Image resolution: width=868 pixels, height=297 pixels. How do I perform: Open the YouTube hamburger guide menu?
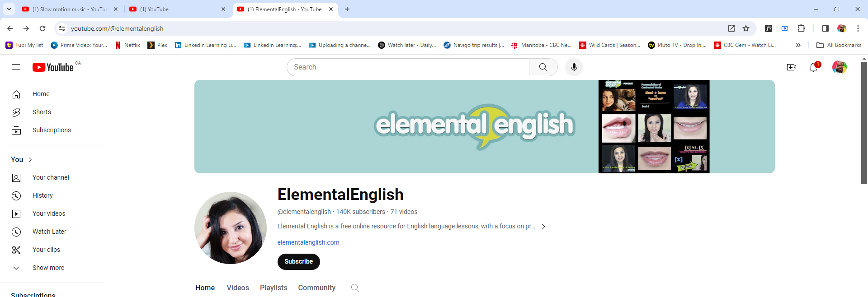click(16, 67)
